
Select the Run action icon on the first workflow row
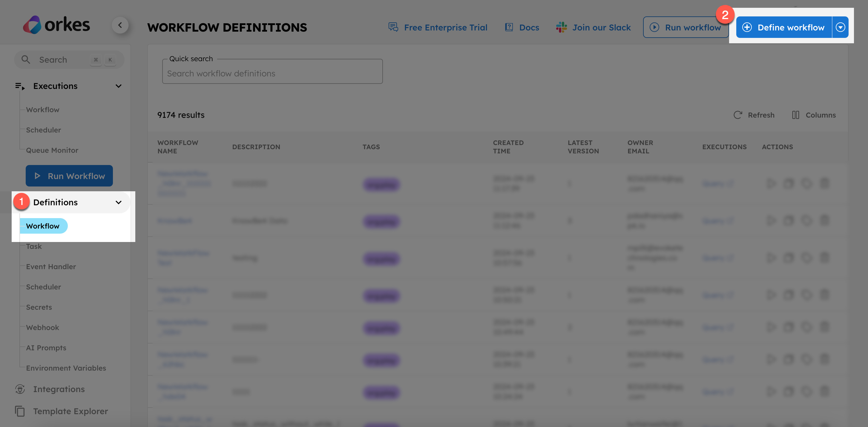(771, 184)
